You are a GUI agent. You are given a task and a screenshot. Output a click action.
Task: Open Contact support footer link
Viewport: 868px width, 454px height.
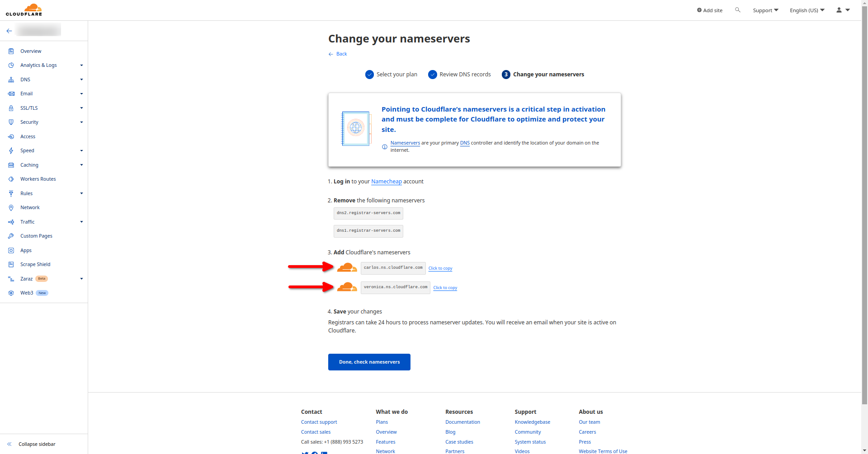point(319,422)
